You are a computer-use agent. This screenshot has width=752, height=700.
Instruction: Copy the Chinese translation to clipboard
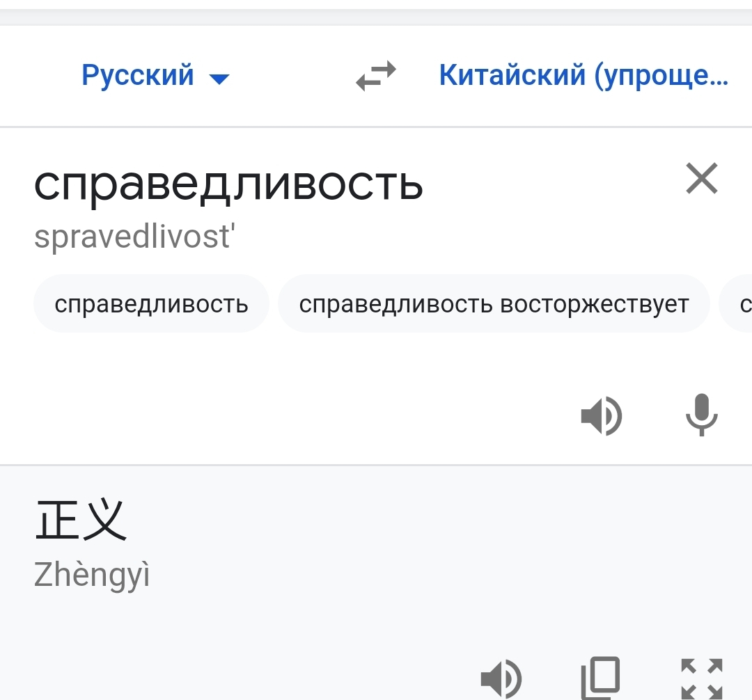[x=600, y=678]
